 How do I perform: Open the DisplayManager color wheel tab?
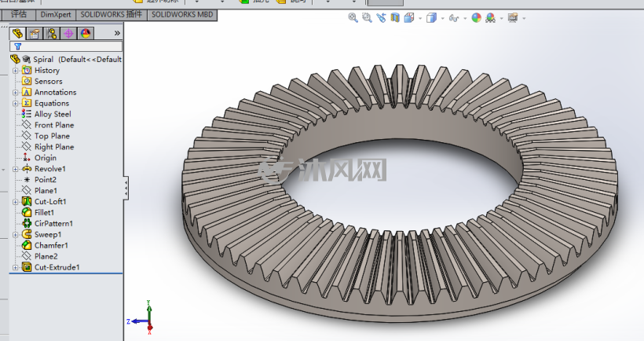86,33
